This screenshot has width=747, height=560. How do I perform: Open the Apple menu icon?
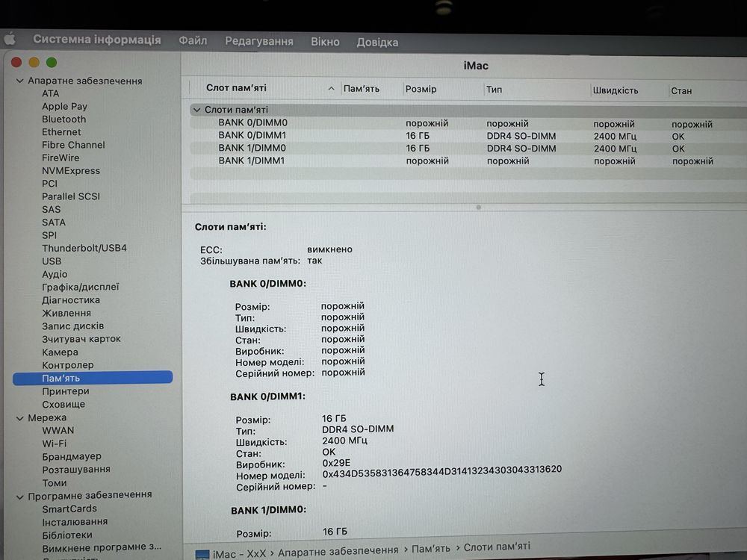tap(10, 39)
